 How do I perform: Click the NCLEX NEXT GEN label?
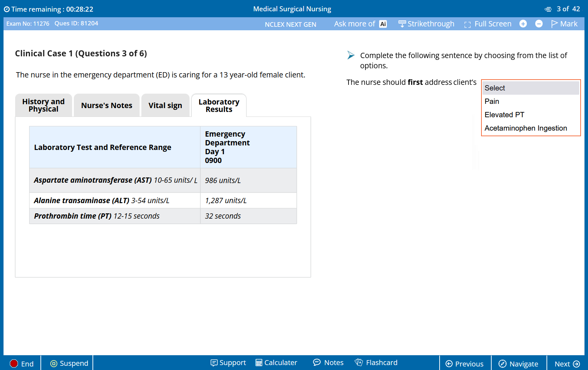[x=290, y=24]
